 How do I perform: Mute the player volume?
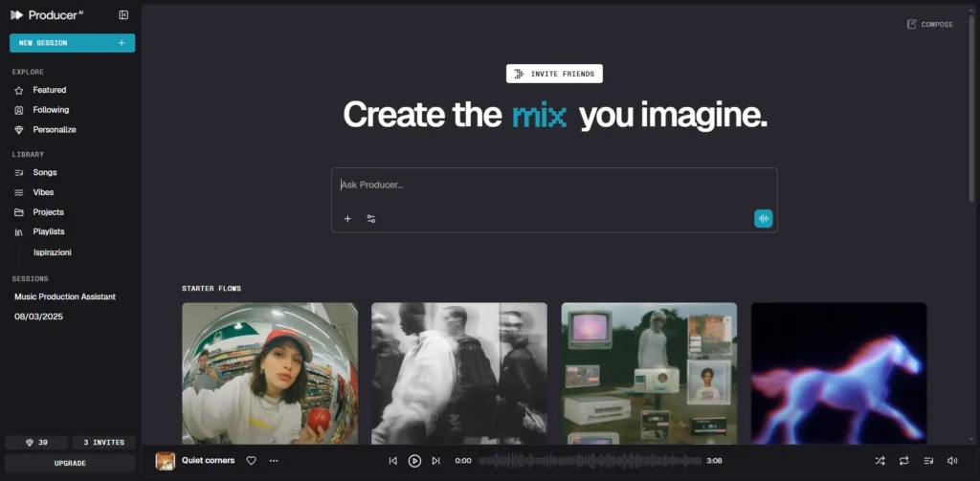(952, 461)
